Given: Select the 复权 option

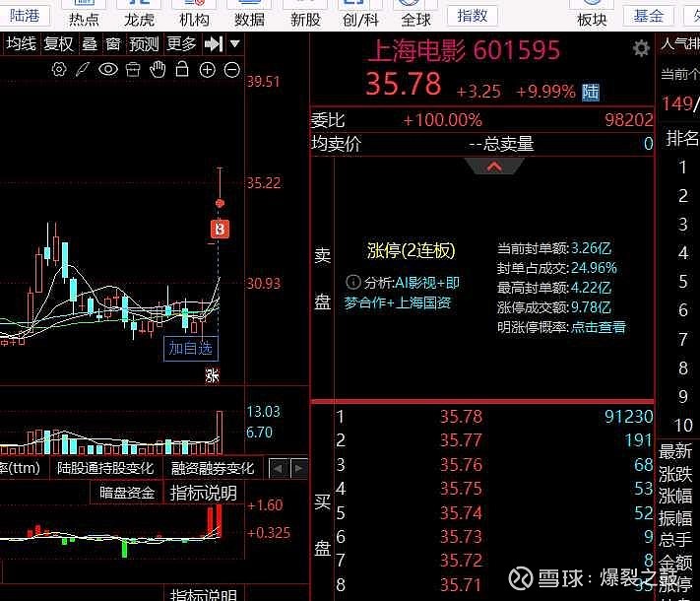Looking at the screenshot, I should (x=58, y=44).
